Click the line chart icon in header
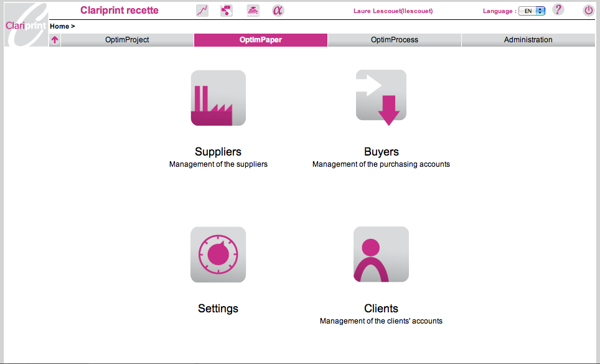Viewport: 600px width, 364px height. (202, 11)
